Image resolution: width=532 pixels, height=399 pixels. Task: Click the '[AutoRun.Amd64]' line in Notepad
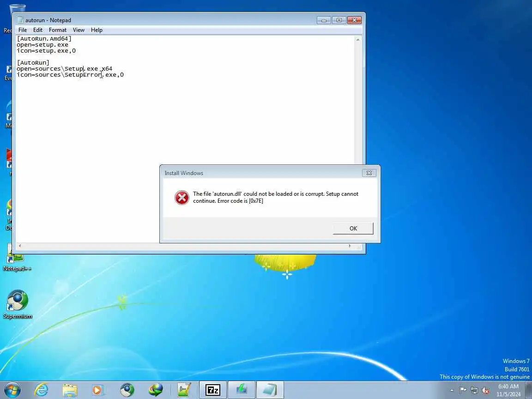(x=44, y=39)
